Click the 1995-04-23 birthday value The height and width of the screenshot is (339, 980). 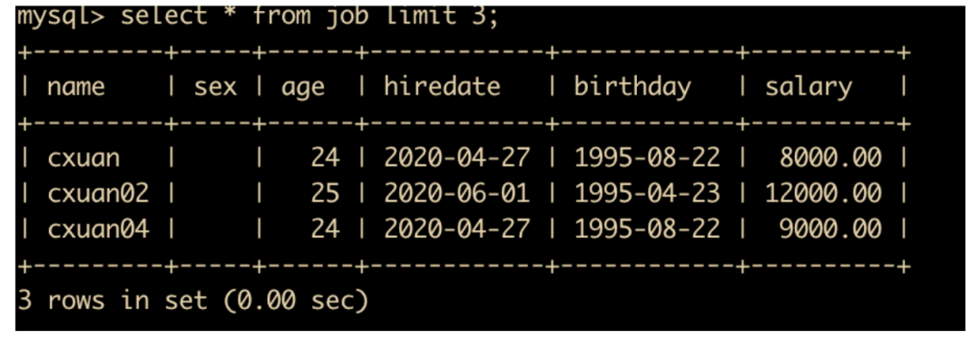pyautogui.click(x=648, y=194)
